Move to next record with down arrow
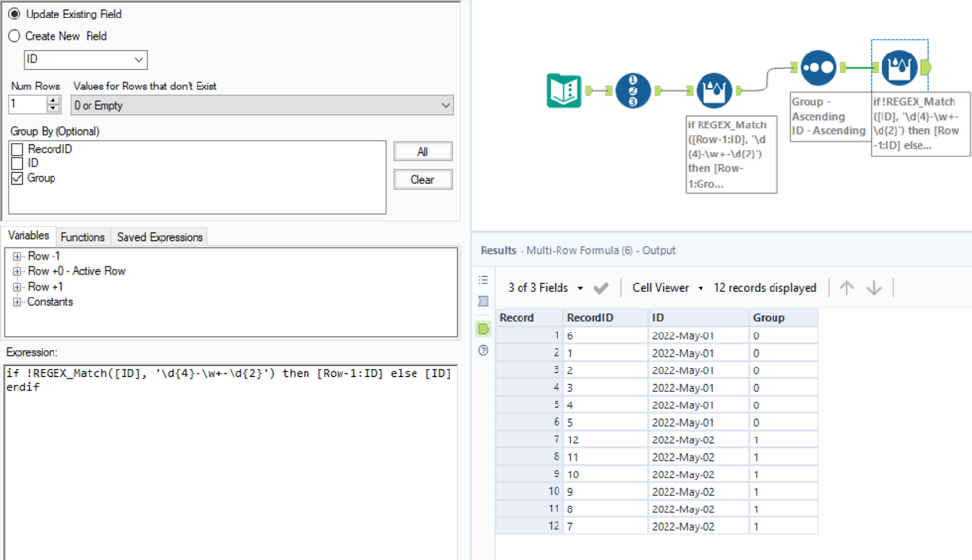The image size is (972, 560). point(874,288)
